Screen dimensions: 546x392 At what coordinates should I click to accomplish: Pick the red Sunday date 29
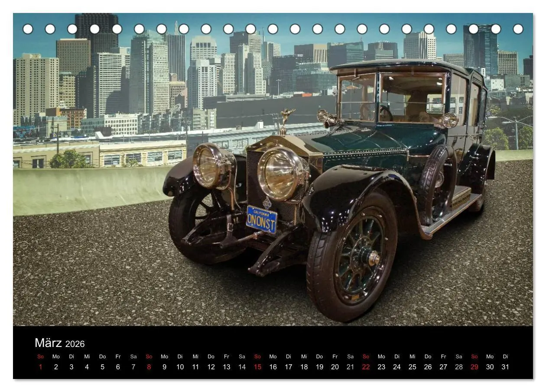474,367
